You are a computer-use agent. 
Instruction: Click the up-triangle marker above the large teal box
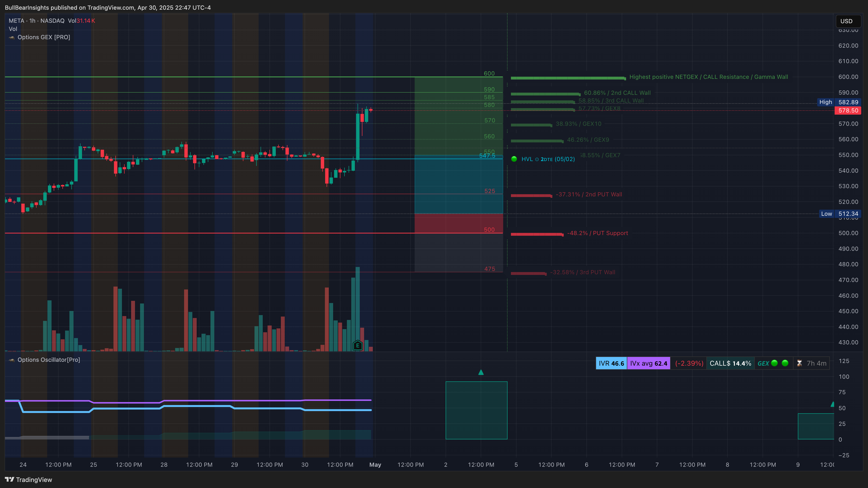click(481, 372)
